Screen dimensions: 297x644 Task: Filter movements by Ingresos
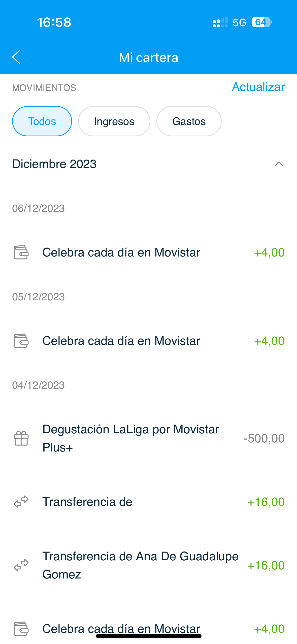(114, 121)
